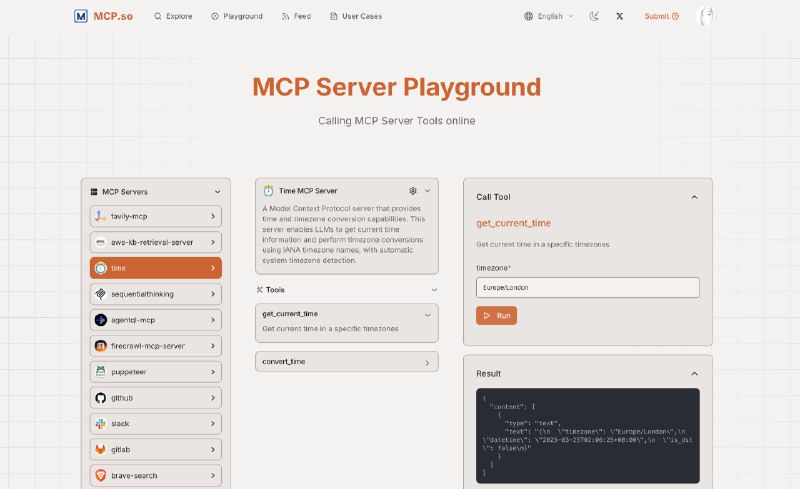The width and height of the screenshot is (800, 489).
Task: Open the Feed page
Action: [x=296, y=16]
